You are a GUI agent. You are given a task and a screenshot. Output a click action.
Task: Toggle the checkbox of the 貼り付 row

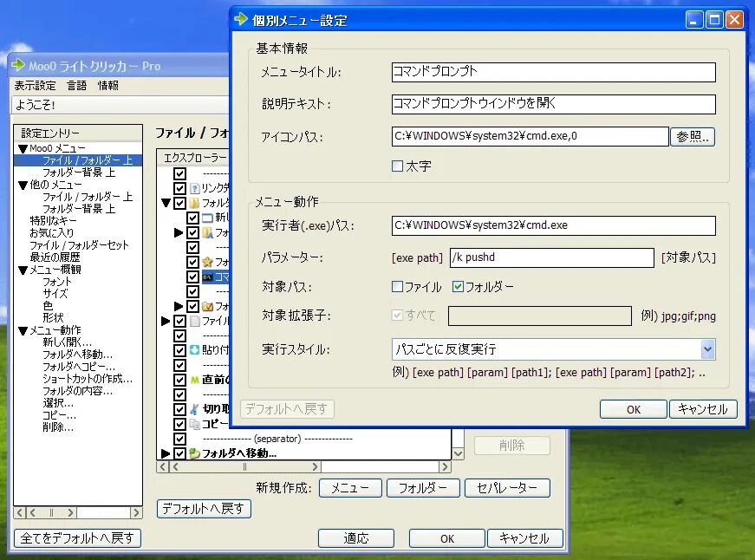point(179,350)
